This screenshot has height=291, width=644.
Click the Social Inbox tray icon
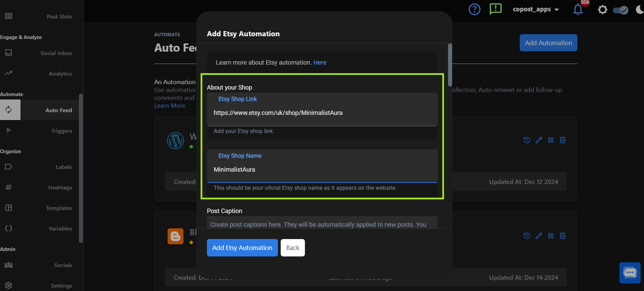9,53
